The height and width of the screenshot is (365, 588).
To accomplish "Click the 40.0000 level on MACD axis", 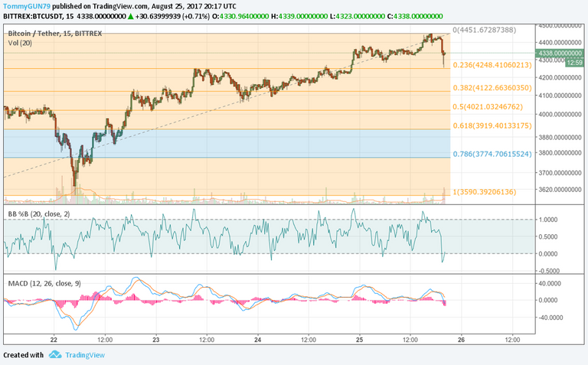I will tap(550, 284).
